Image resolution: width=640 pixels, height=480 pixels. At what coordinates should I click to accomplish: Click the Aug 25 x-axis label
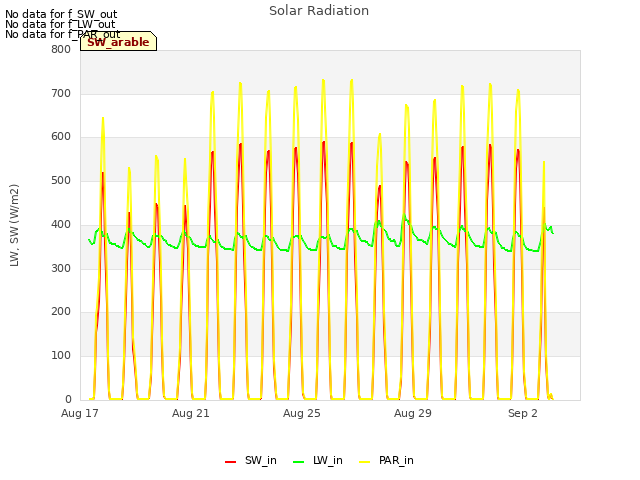tap(302, 413)
